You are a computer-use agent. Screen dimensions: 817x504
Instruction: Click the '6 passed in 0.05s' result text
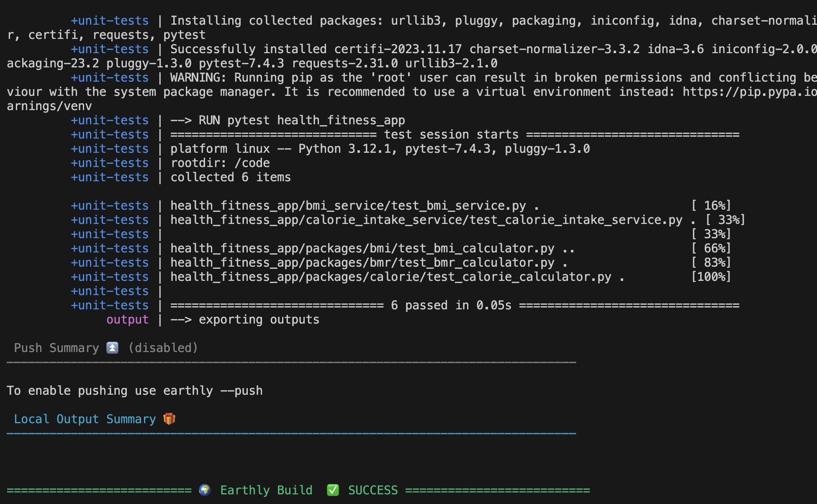(451, 305)
